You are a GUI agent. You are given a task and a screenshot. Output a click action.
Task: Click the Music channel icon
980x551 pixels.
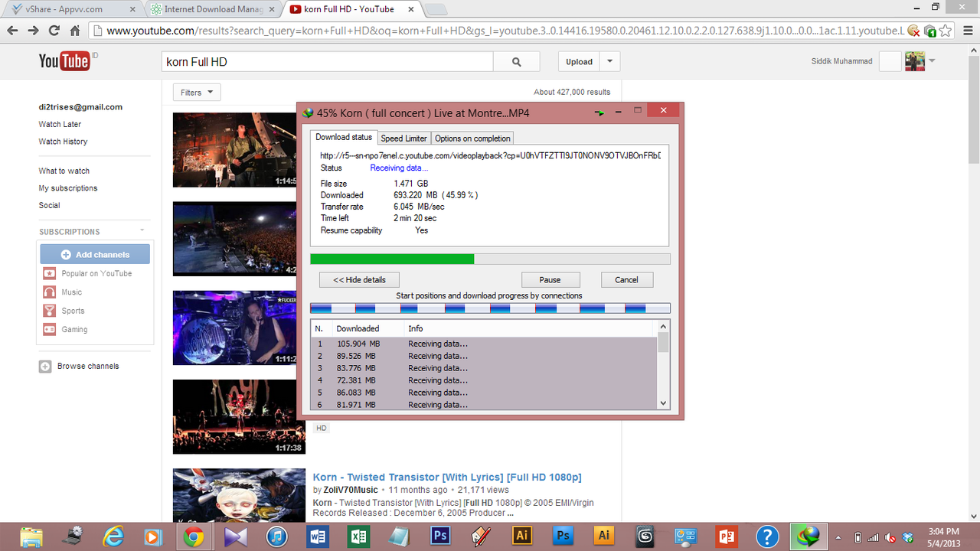(49, 292)
